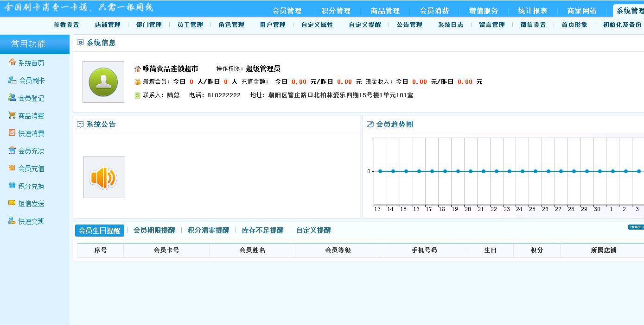Click the 会员充值 icon in sidebar

tap(12, 168)
